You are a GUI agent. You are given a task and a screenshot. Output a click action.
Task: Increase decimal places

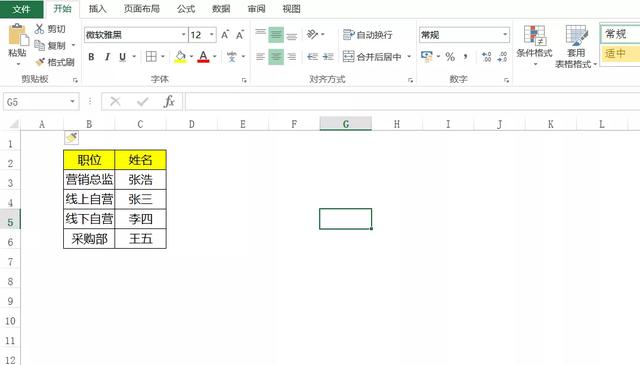[487, 56]
